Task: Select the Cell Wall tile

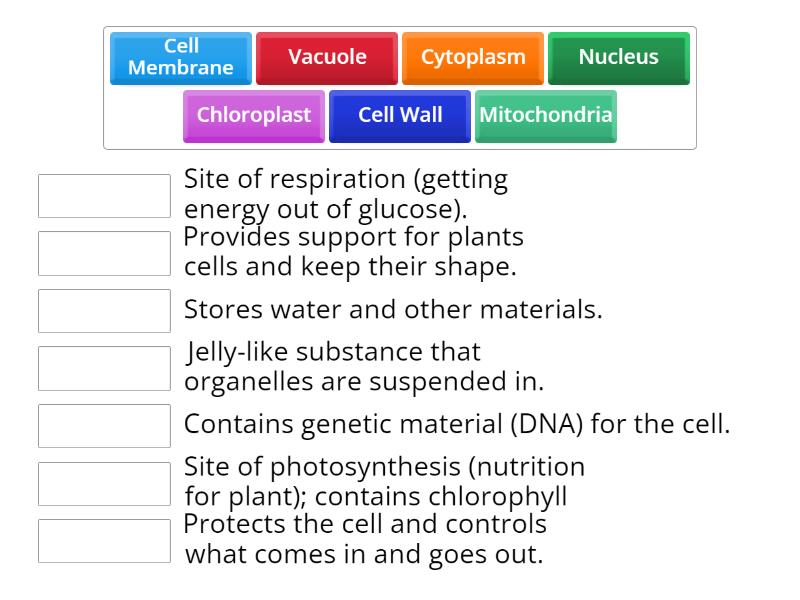Action: 399,115
